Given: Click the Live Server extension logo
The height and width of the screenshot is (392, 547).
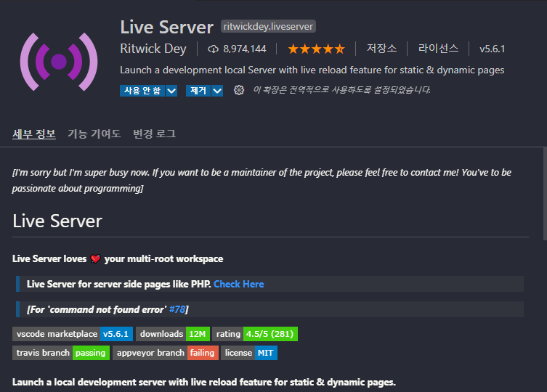Looking at the screenshot, I should (59, 62).
